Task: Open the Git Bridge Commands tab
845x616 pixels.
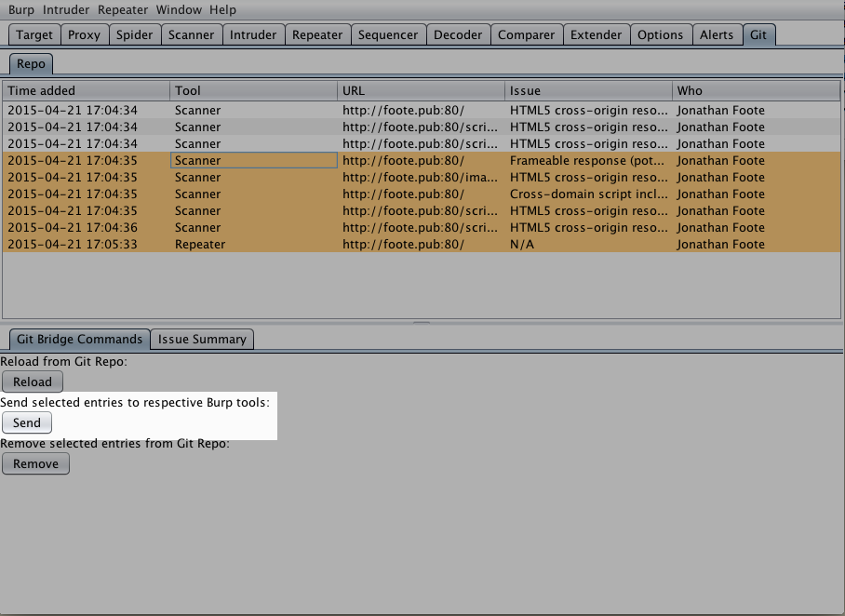Action: [x=80, y=339]
